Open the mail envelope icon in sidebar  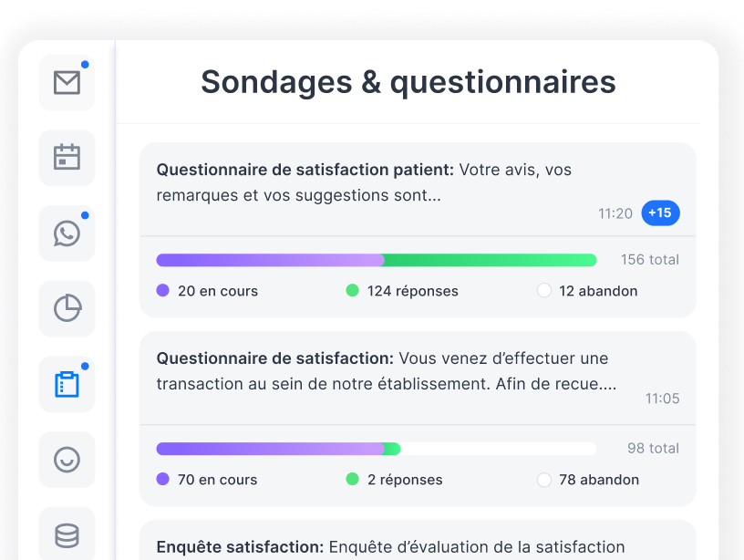[67, 83]
